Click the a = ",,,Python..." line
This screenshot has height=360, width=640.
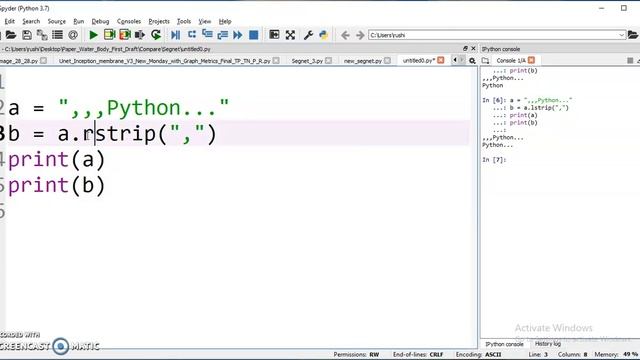(119, 108)
